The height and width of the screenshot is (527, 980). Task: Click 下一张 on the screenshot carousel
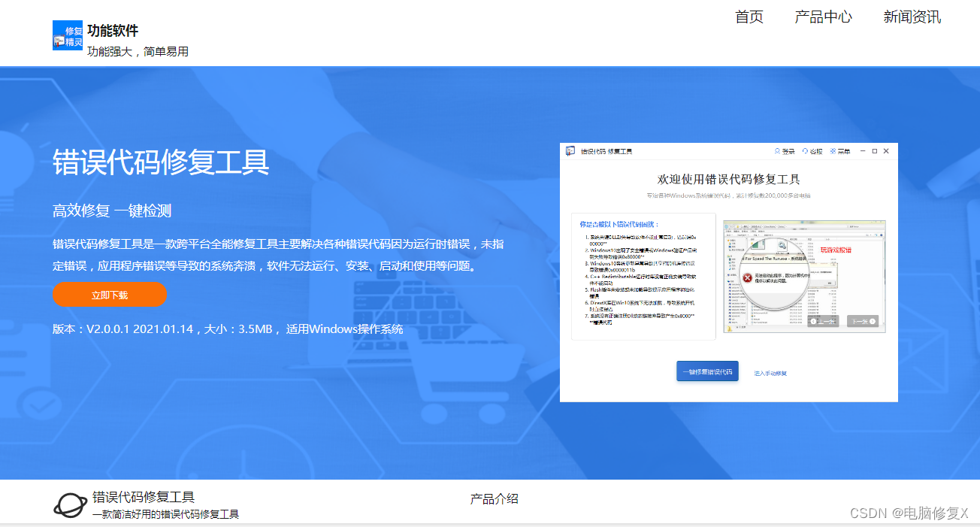[862, 321]
